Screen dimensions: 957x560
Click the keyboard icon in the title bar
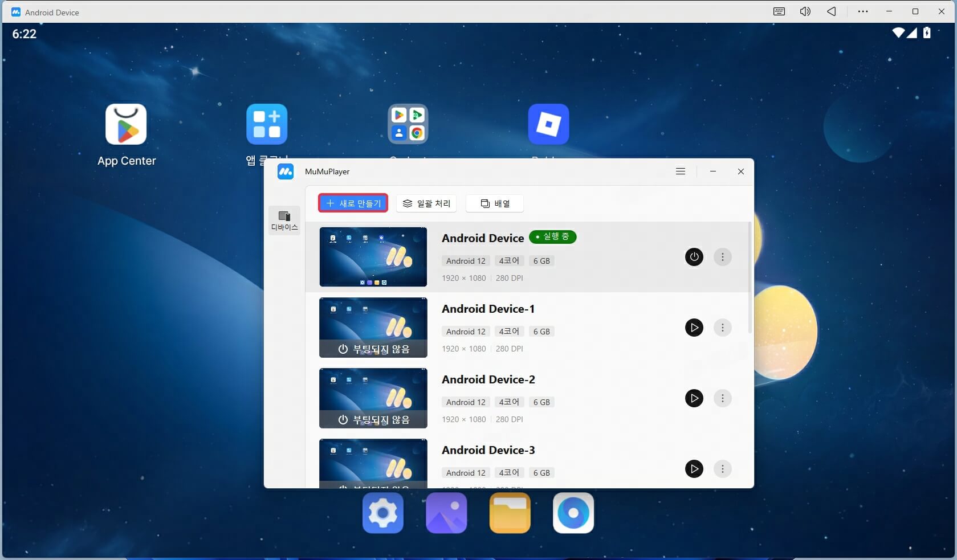[779, 11]
